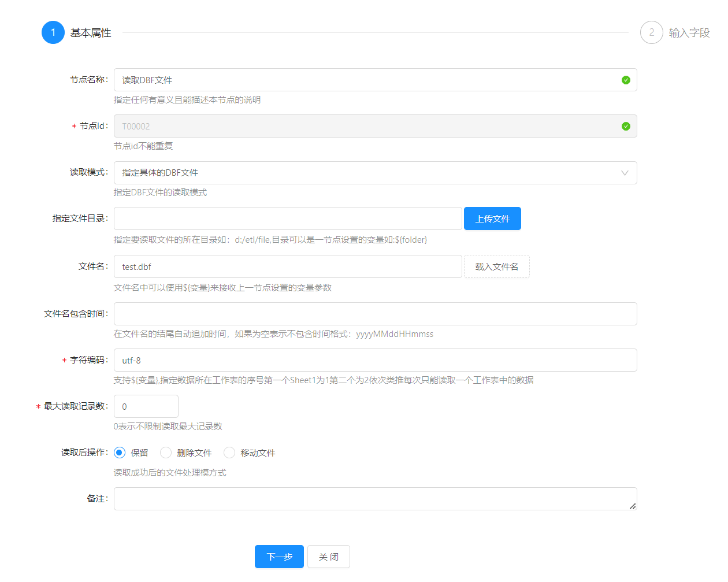Click resize handle of 备注 textarea
Image resolution: width=728 pixels, height=582 pixels.
click(633, 506)
